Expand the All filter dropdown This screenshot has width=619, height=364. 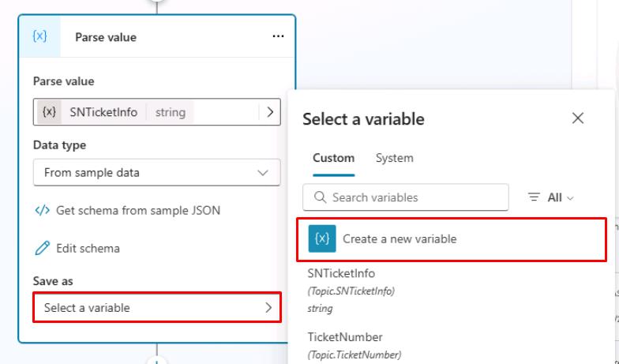(561, 197)
